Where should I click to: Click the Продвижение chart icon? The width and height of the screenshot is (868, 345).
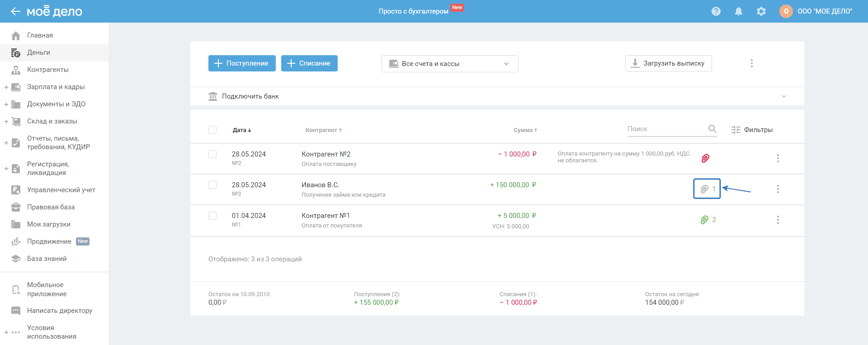point(16,241)
